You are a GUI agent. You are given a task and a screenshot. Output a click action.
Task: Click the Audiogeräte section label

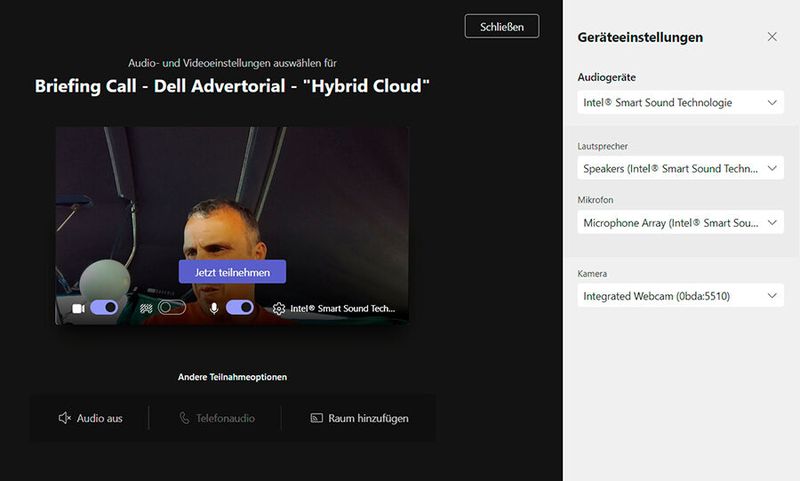click(x=607, y=77)
